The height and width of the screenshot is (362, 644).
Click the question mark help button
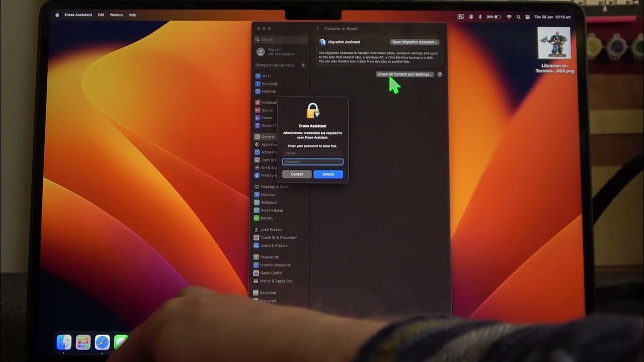pos(440,74)
